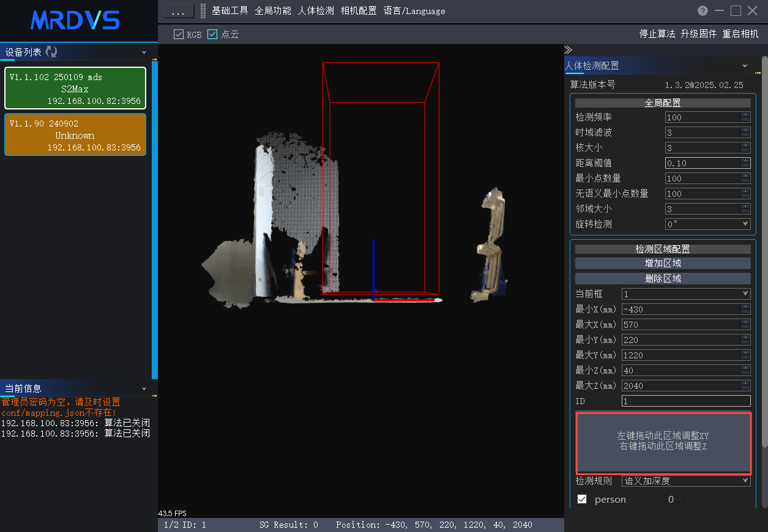Collapse the 当前信息 panel arrow
The image size is (768, 532).
pos(144,388)
